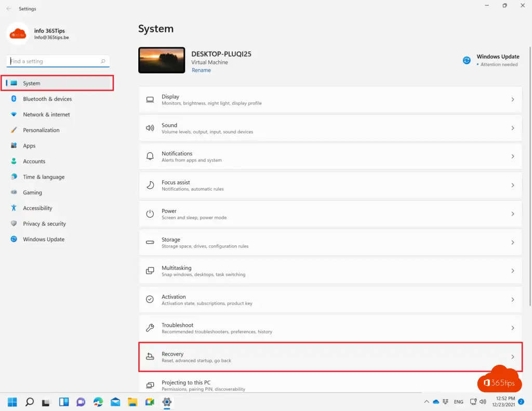Go to the Accounts section

pyautogui.click(x=34, y=161)
